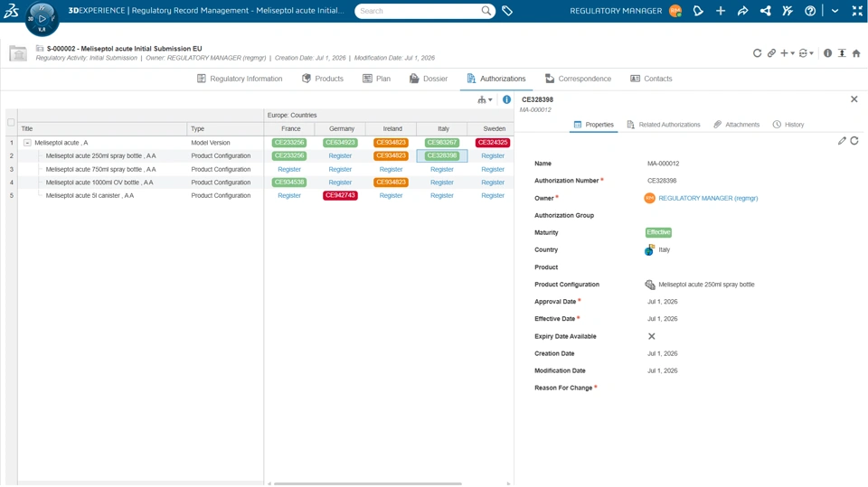Viewport: 868px width, 487px height.
Task: Open the REGULATORY MANAGER (regmgr) owner link
Action: (x=708, y=198)
